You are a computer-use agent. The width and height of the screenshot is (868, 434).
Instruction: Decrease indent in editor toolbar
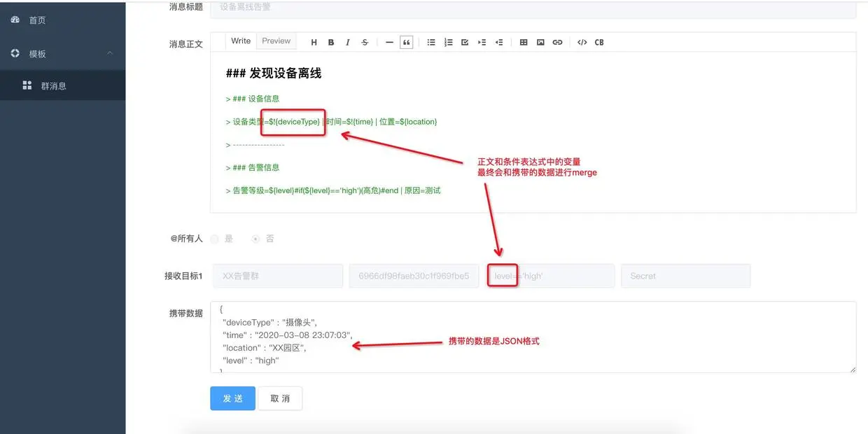(x=499, y=42)
